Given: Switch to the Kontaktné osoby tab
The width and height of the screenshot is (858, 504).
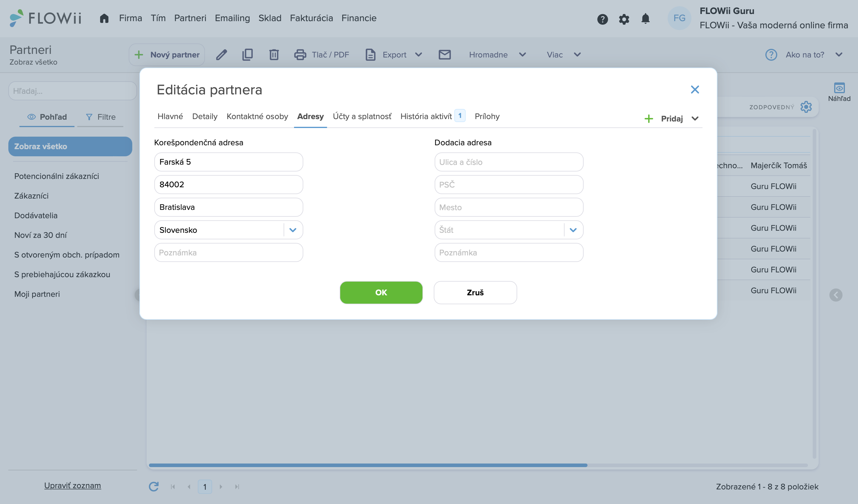Looking at the screenshot, I should 257,116.
